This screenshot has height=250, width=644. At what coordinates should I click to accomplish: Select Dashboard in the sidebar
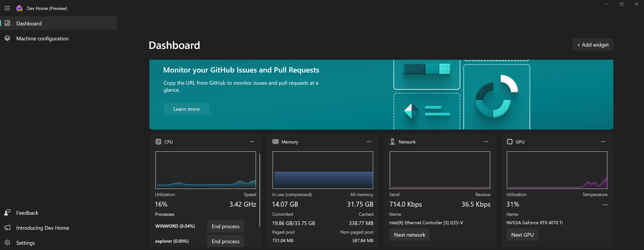pos(29,23)
